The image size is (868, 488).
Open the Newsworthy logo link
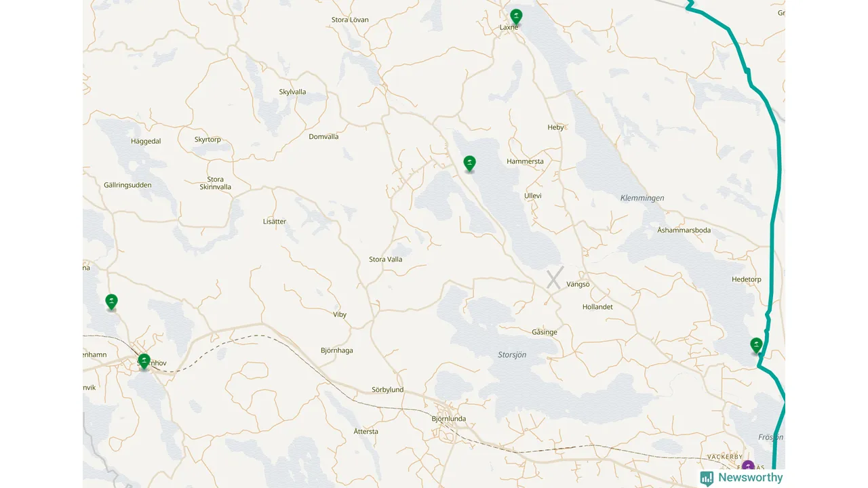[x=741, y=478]
